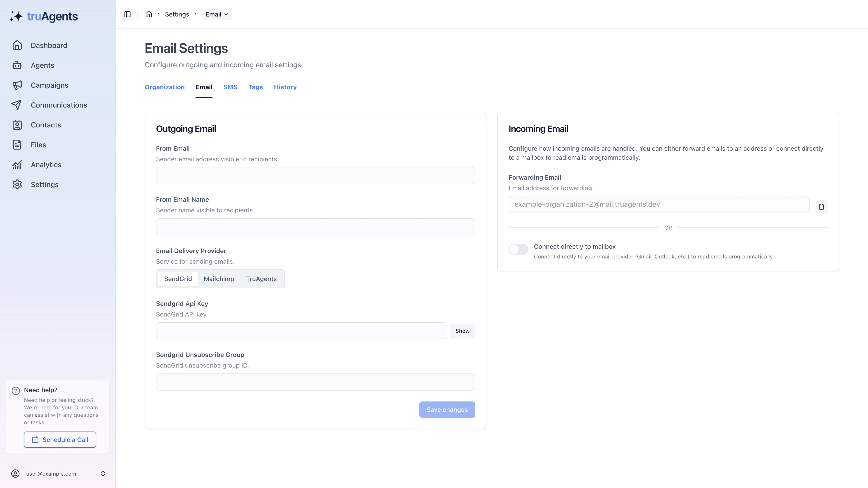Image resolution: width=868 pixels, height=488 pixels.
Task: Open Campaigns from the sidebar
Action: (x=49, y=85)
